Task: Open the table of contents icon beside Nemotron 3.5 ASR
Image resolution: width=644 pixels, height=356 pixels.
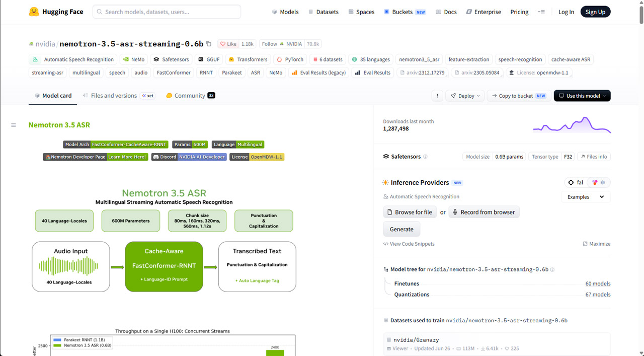Action: (x=14, y=125)
